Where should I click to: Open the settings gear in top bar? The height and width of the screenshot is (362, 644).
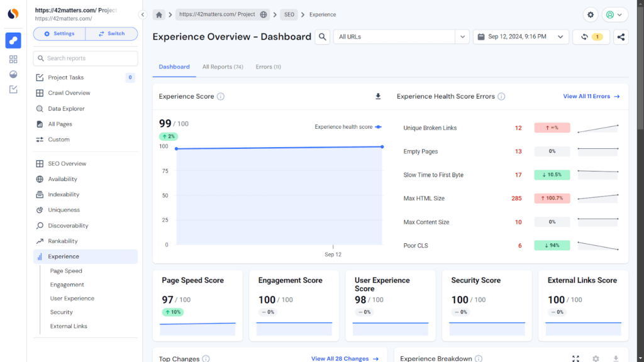[x=590, y=14]
